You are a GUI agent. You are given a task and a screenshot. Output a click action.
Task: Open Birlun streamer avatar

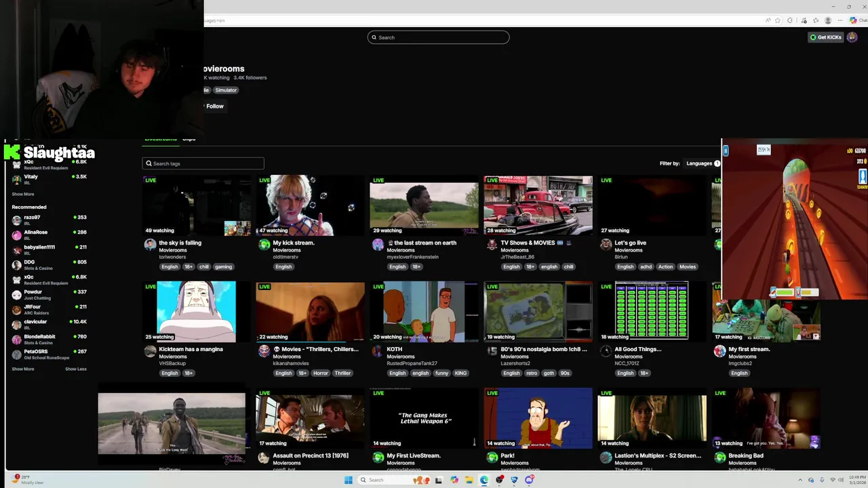pos(606,245)
